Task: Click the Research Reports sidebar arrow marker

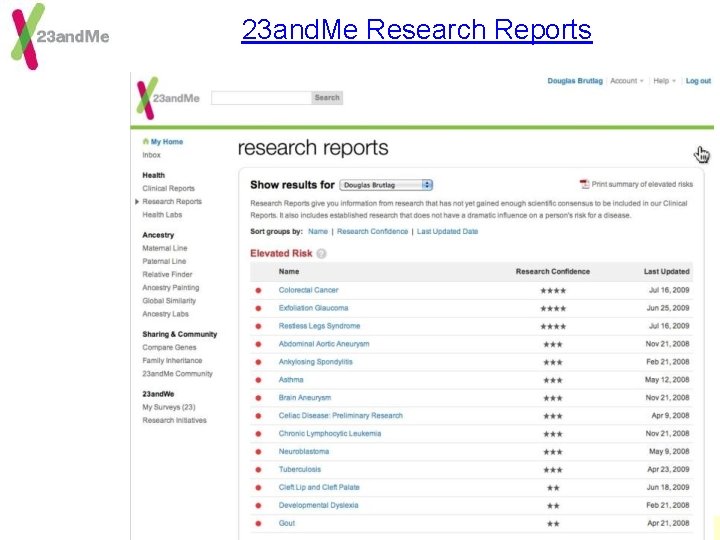Action: [137, 202]
